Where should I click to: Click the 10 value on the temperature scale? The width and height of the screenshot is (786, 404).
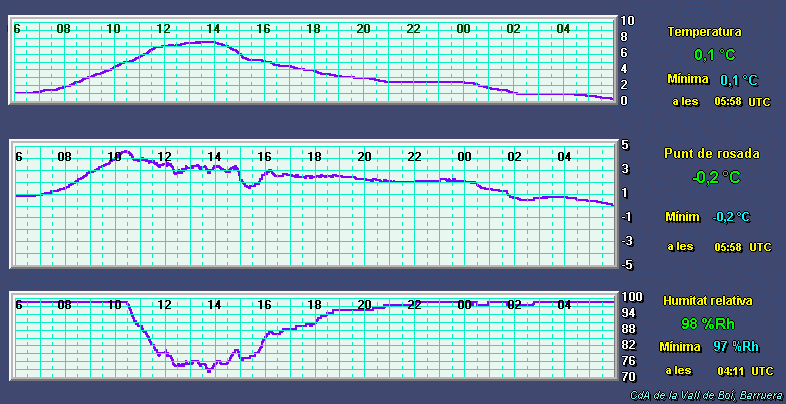pos(628,21)
